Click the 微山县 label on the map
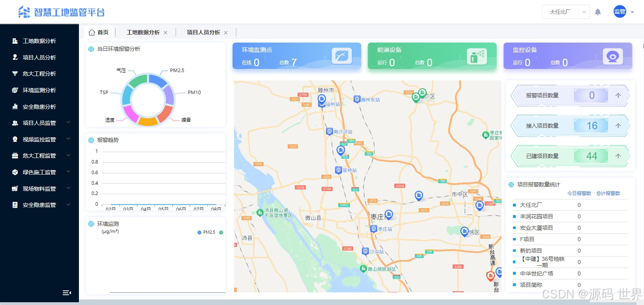 pyautogui.click(x=313, y=218)
